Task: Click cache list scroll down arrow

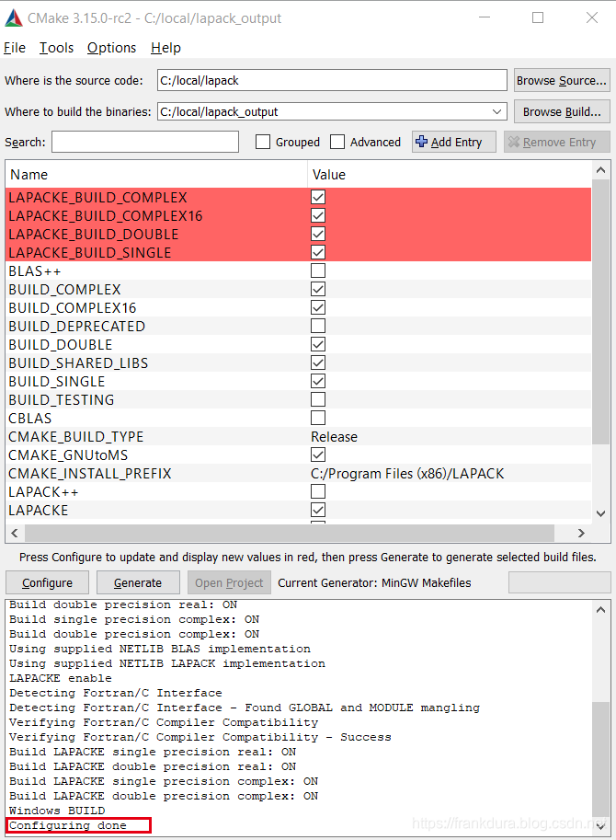Action: 601,513
